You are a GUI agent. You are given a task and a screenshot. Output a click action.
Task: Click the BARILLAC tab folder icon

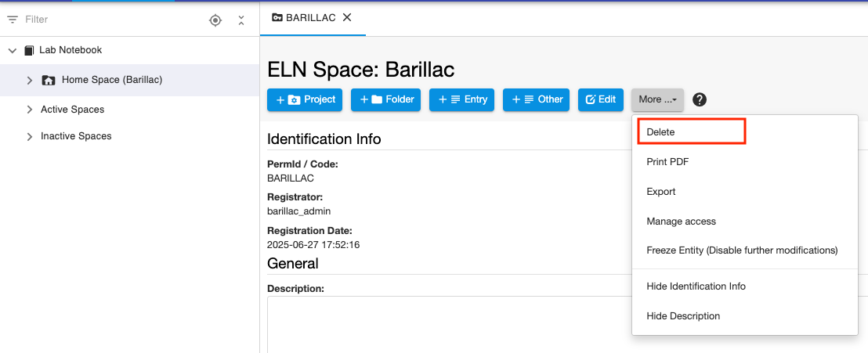click(277, 18)
